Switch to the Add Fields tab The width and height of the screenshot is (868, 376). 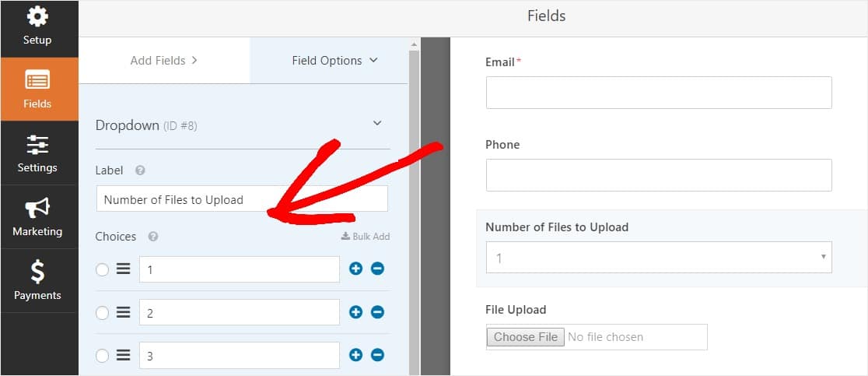point(164,60)
